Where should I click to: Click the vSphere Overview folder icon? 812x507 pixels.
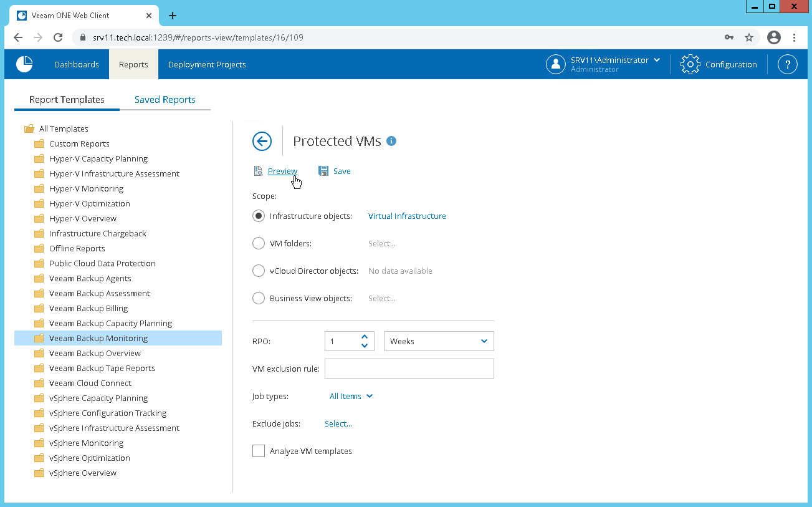[x=39, y=473]
